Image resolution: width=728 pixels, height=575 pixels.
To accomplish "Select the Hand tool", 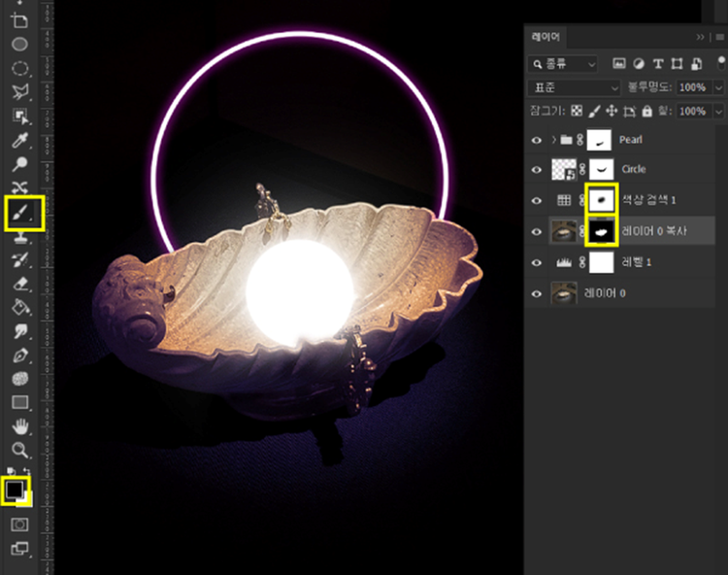I will [19, 426].
